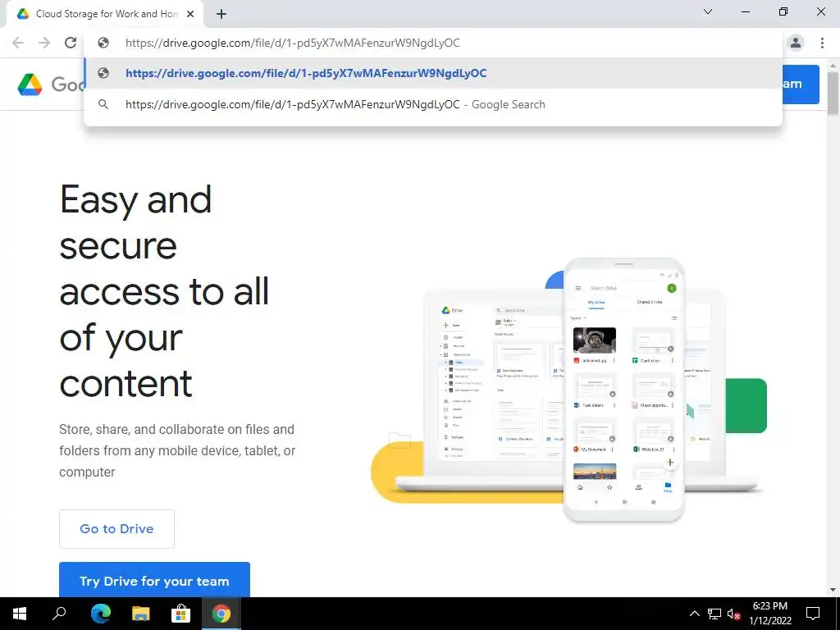Close the Cloud Storage tab
840x630 pixels.
(x=190, y=14)
